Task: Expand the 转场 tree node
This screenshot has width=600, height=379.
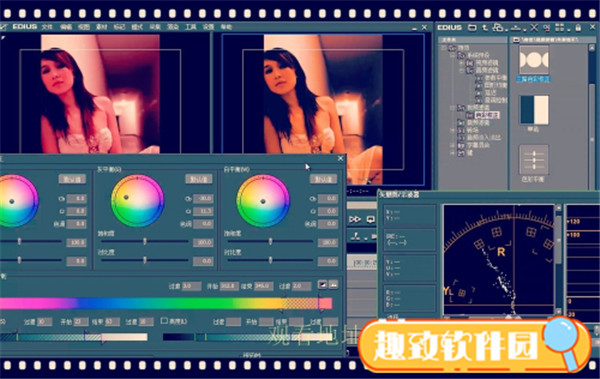Action: tap(453, 130)
